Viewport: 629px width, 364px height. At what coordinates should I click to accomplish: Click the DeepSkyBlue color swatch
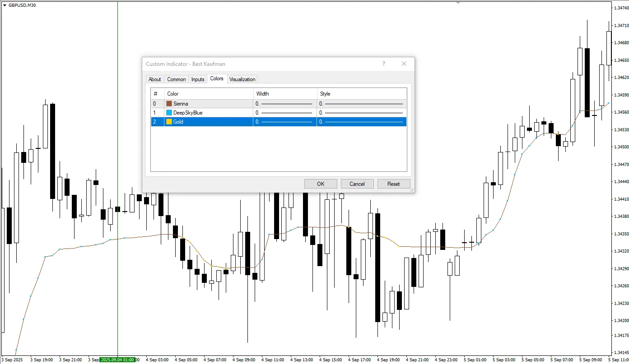[x=169, y=113]
